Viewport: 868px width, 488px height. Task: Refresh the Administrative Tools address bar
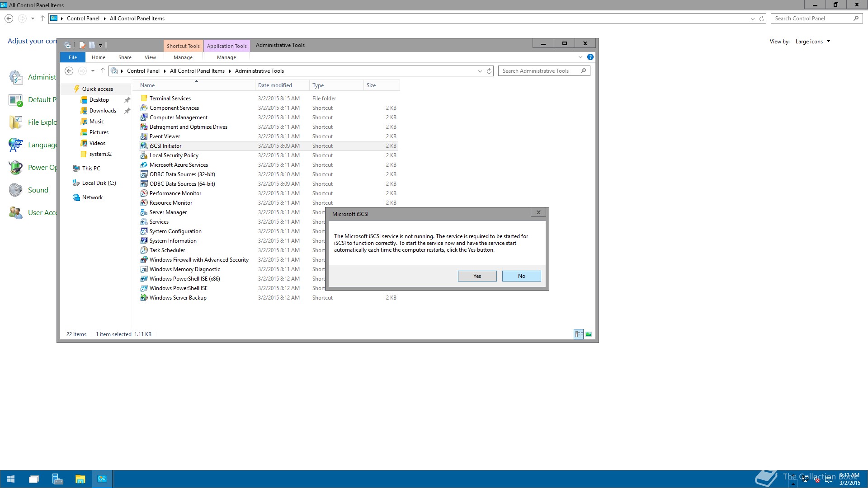[489, 71]
